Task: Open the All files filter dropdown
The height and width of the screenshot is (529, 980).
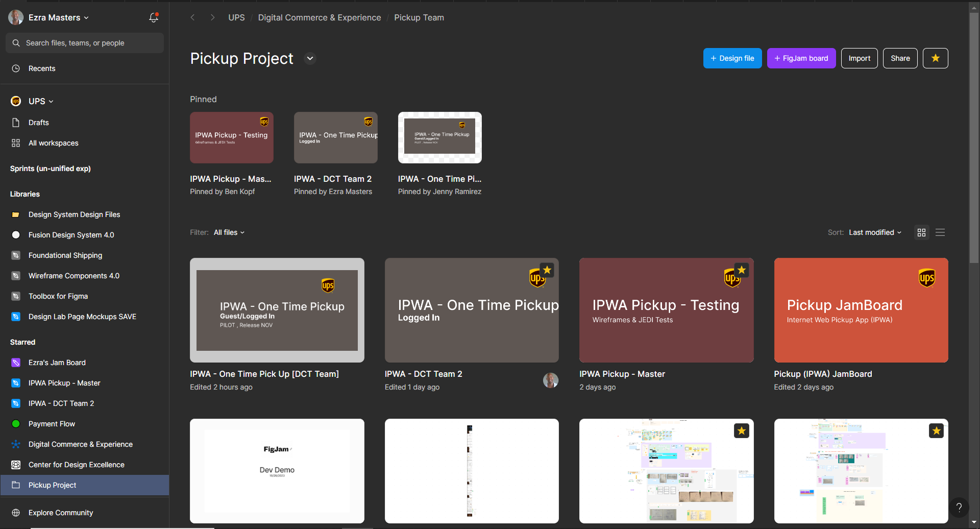Action: click(229, 232)
